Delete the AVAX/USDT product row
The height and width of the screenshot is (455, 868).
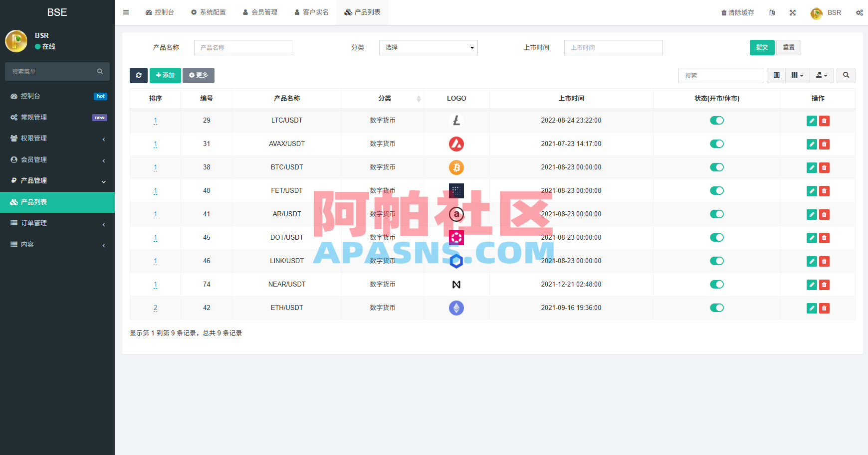(824, 144)
